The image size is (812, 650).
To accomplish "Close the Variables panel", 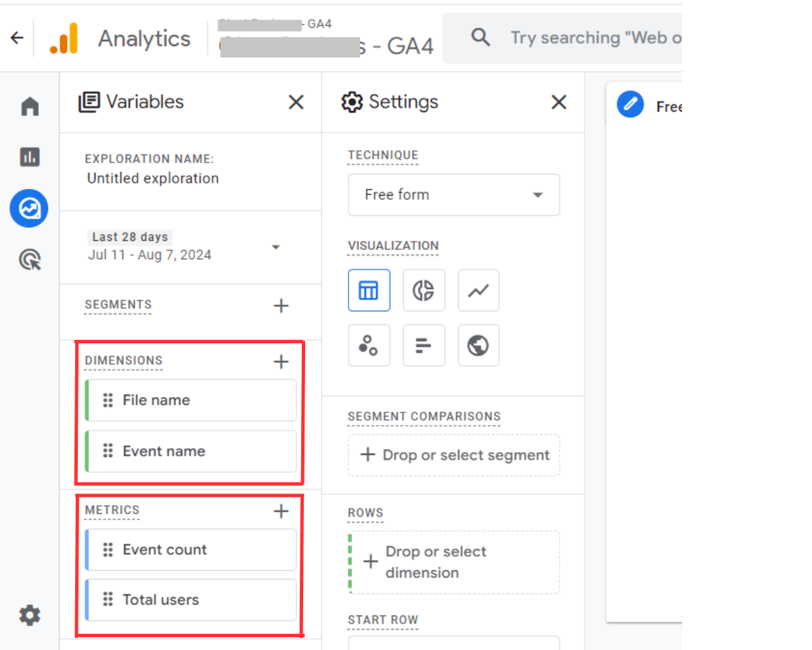I will pos(296,102).
